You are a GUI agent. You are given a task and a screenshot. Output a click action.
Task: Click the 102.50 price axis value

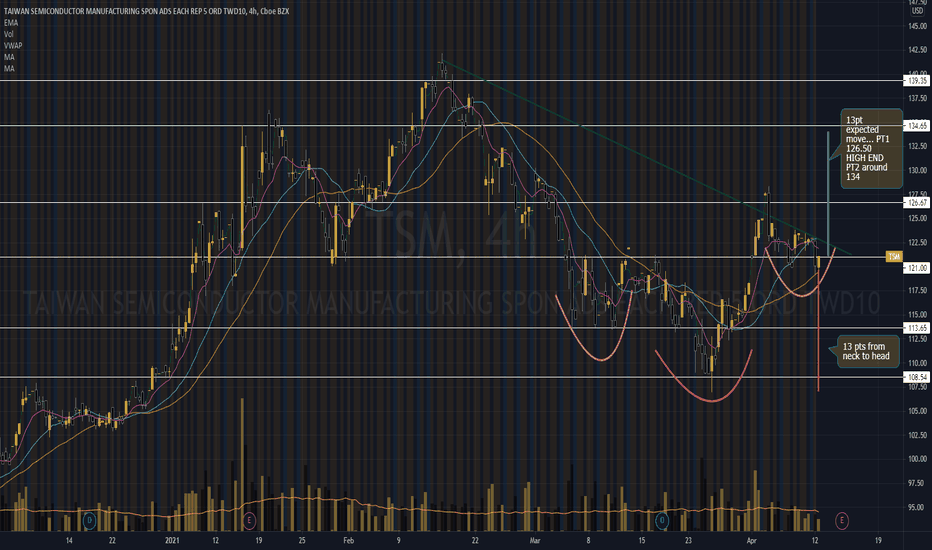pyautogui.click(x=917, y=435)
